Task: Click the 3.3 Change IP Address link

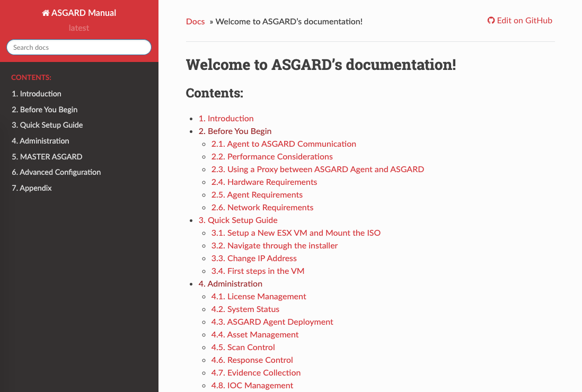Action: [x=254, y=259]
